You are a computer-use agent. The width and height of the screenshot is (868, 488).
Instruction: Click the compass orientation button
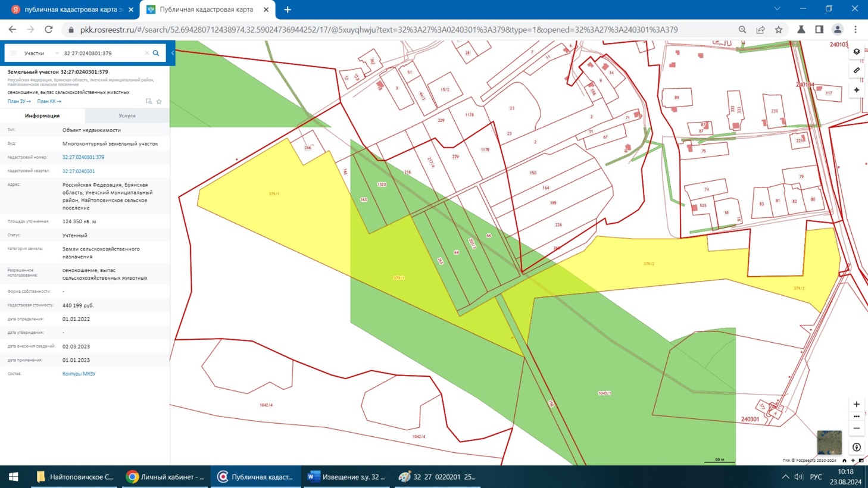pyautogui.click(x=856, y=447)
